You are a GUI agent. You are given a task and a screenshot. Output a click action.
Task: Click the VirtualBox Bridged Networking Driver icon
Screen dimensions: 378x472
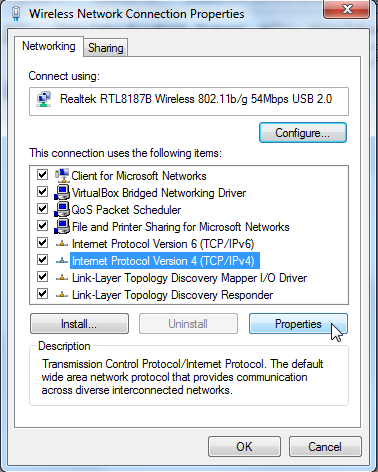tap(62, 192)
